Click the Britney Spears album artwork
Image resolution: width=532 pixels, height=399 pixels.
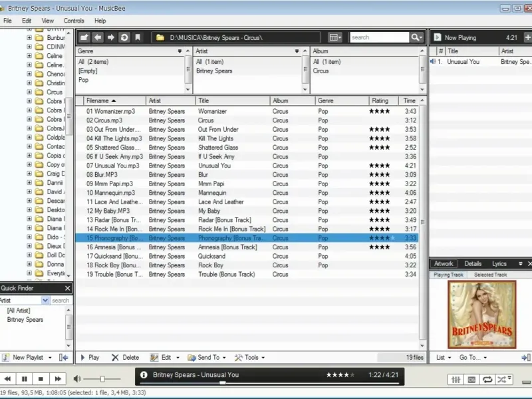[481, 314]
